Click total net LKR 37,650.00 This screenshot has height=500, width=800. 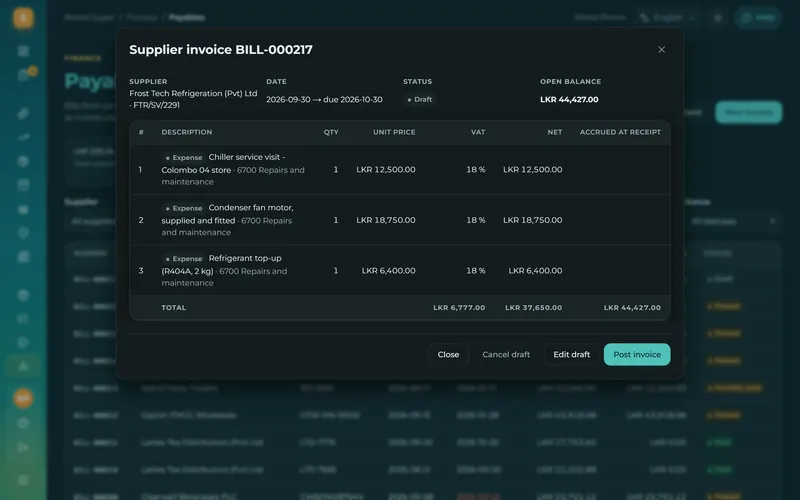[x=534, y=308]
